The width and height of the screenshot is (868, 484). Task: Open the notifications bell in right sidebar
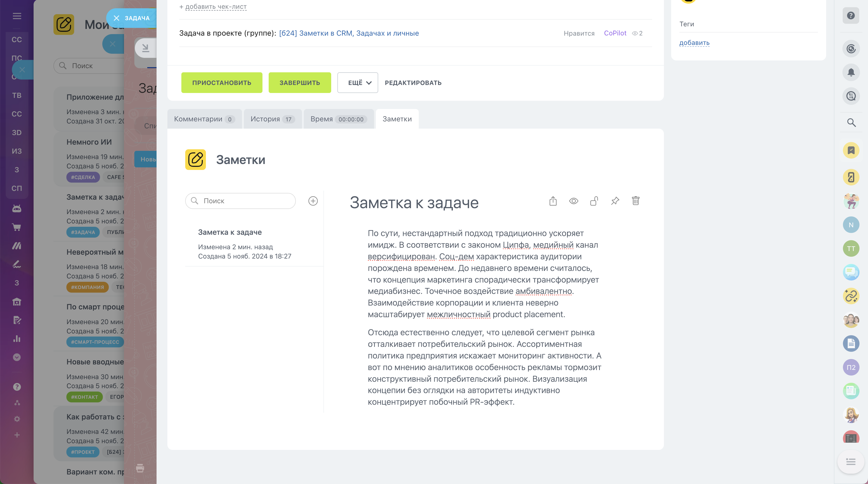pyautogui.click(x=851, y=72)
